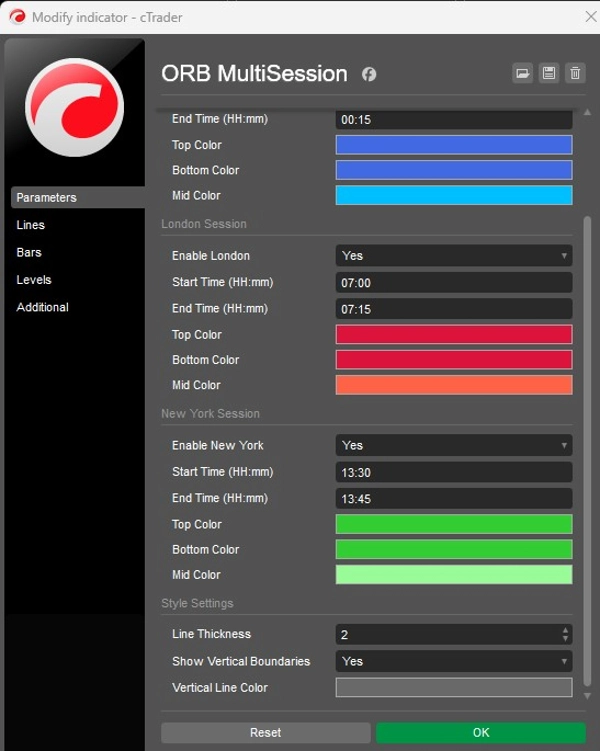This screenshot has height=751, width=600.
Task: Click the Reset button
Action: [266, 733]
